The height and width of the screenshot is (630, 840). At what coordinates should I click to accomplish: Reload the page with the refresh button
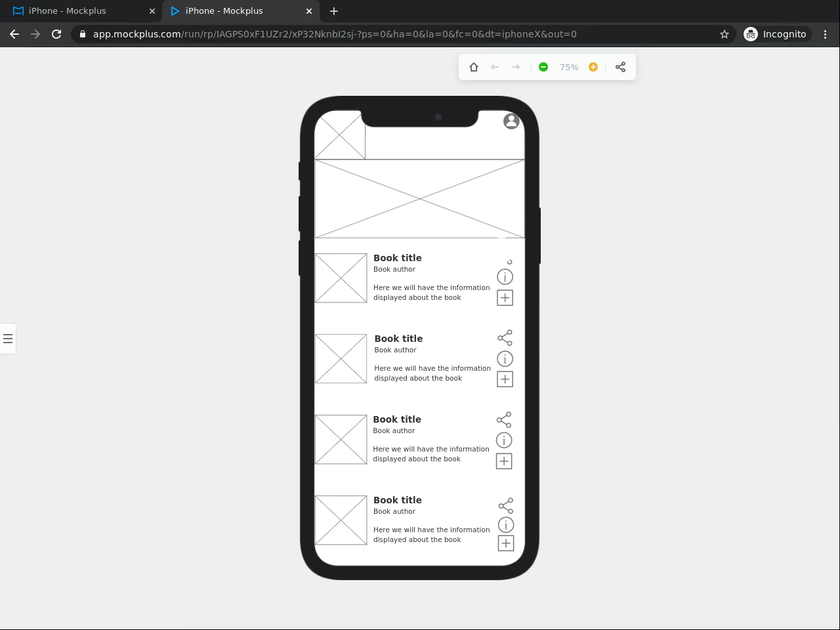click(x=56, y=34)
